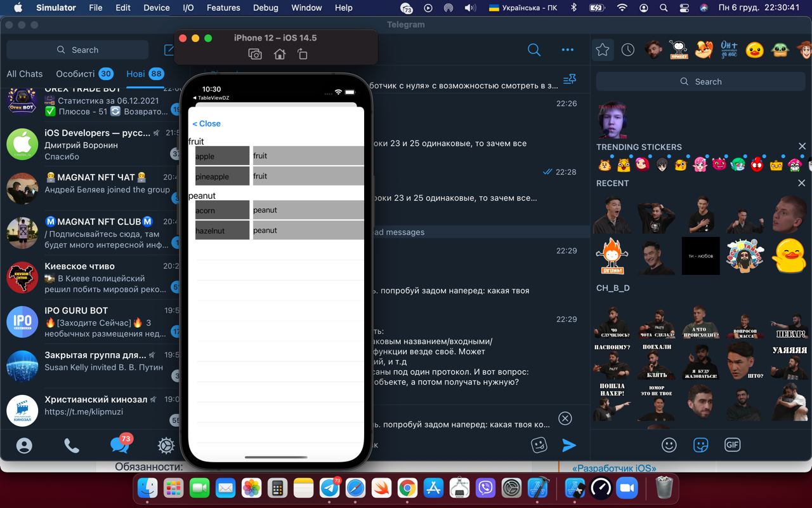Open Wi-Fi status menu
This screenshot has width=812, height=508.
(622, 8)
